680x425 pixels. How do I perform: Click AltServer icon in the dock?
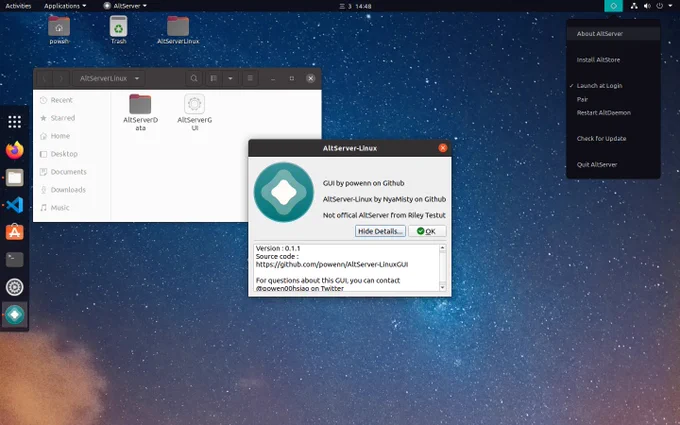coord(14,314)
